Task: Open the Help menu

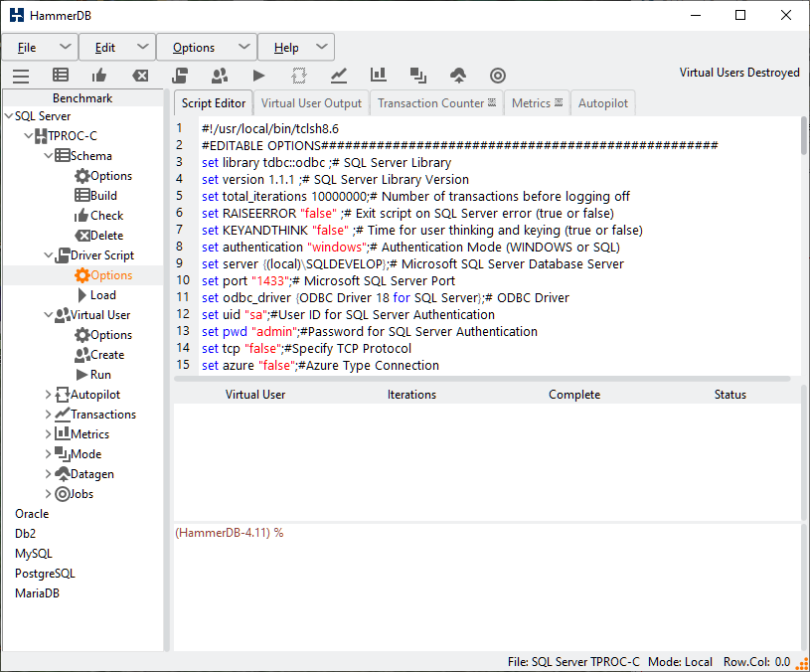Action: 296,48
